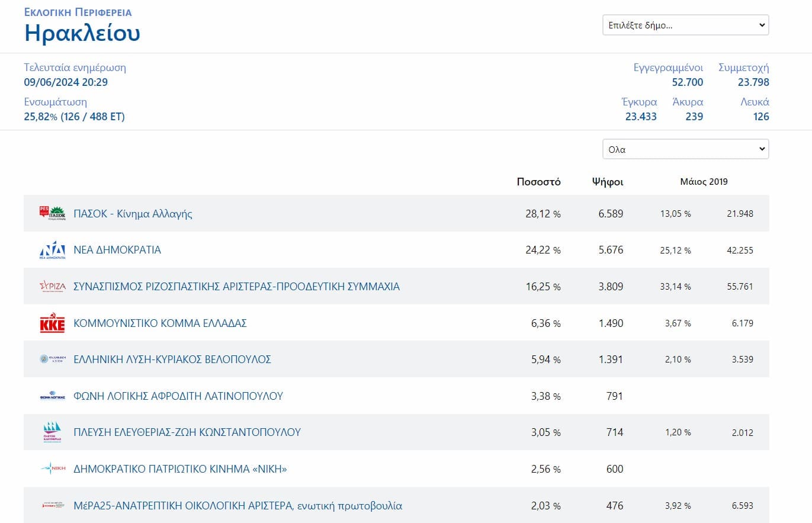This screenshot has width=812, height=523.
Task: Click the invalid votes value 239
Action: coord(694,117)
